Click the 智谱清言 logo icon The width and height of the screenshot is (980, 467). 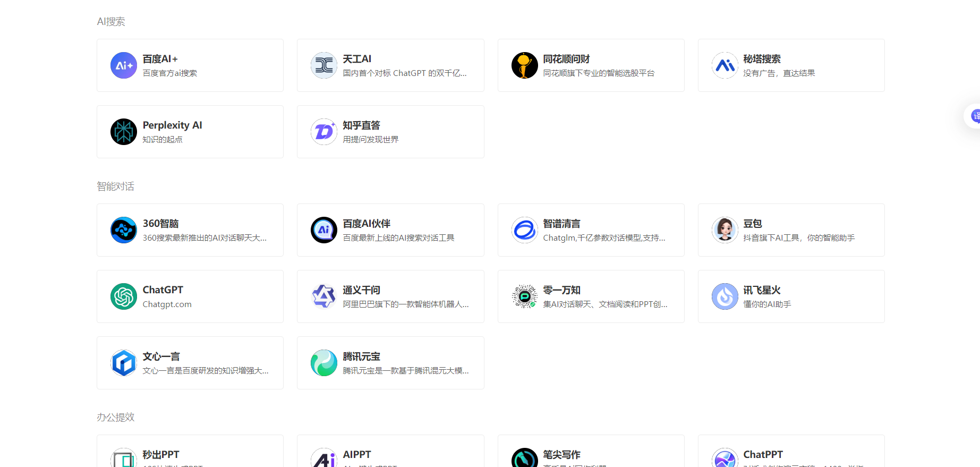point(525,230)
